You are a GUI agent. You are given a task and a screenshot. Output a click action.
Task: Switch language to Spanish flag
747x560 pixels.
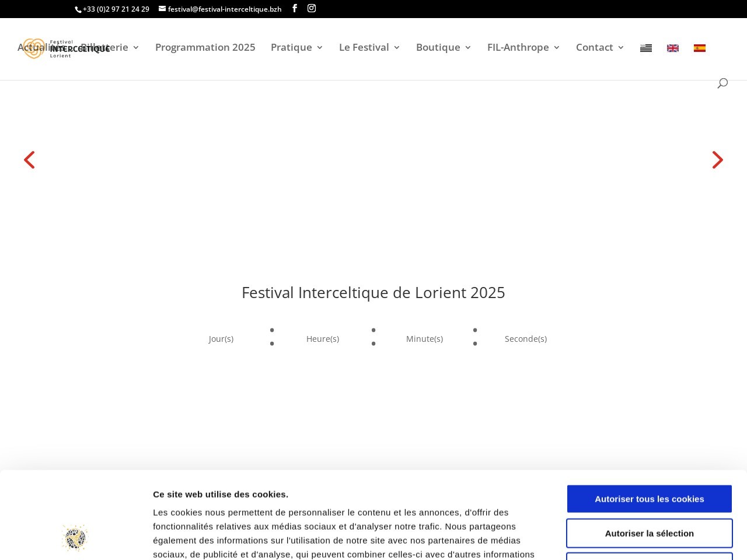tap(700, 48)
